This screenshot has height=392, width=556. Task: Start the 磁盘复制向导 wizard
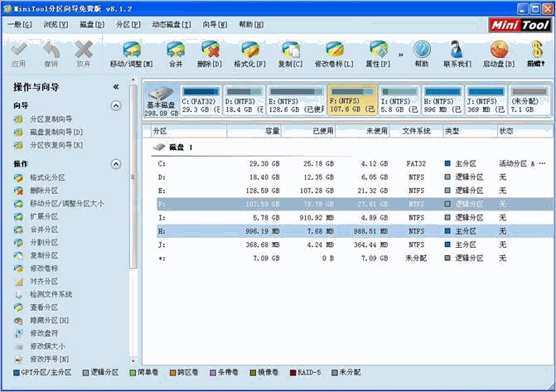coord(56,132)
